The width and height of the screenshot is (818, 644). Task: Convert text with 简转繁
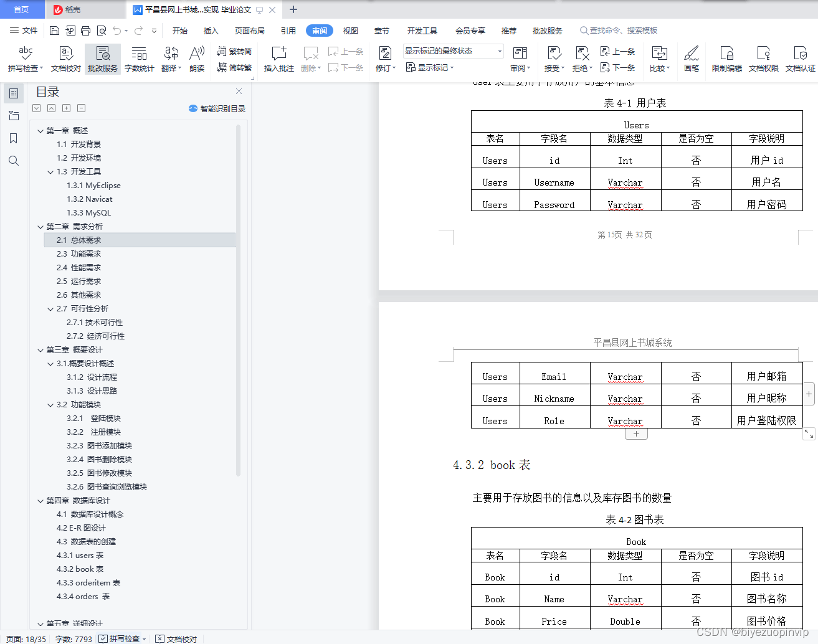pyautogui.click(x=234, y=67)
